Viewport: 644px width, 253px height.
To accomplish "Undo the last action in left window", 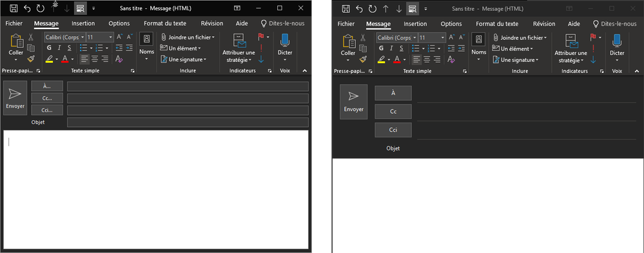I will 27,8.
